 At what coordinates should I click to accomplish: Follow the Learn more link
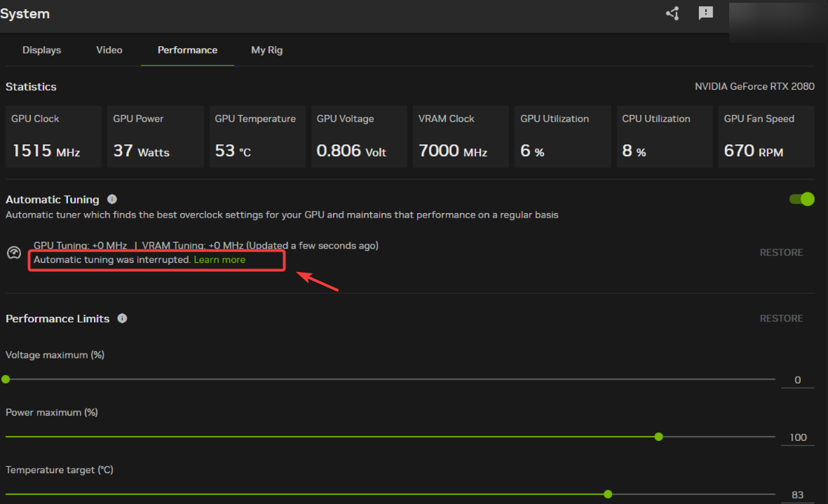(x=219, y=259)
